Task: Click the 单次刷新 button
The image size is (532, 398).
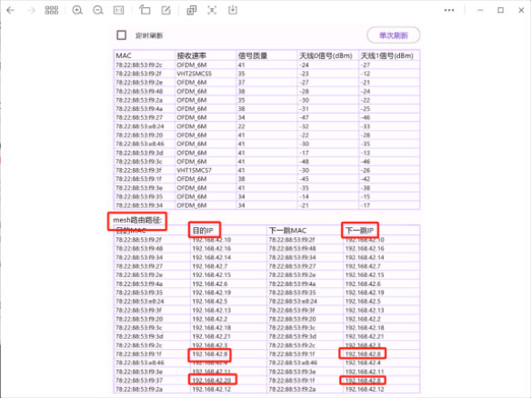Action: [394, 35]
